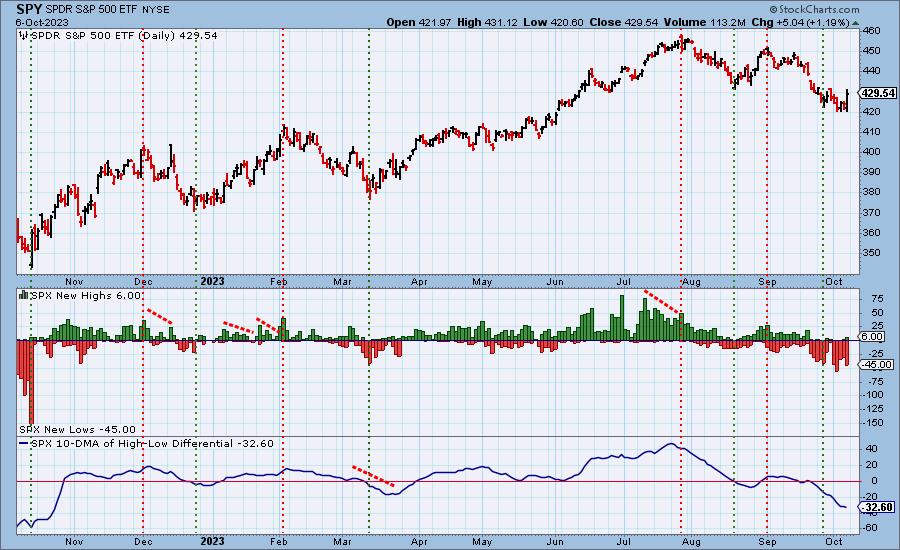Click the Chg +5.04 (+1.19%) value
This screenshot has width=900, height=550.
click(800, 22)
